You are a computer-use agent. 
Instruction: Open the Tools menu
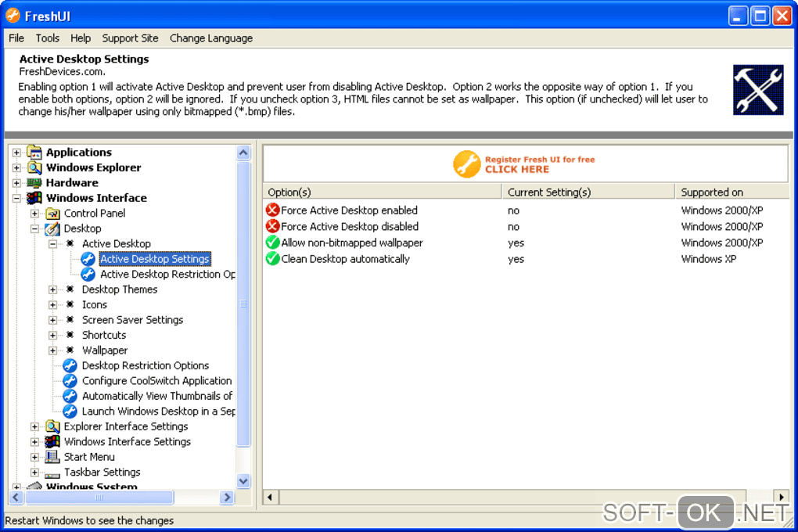[47, 38]
